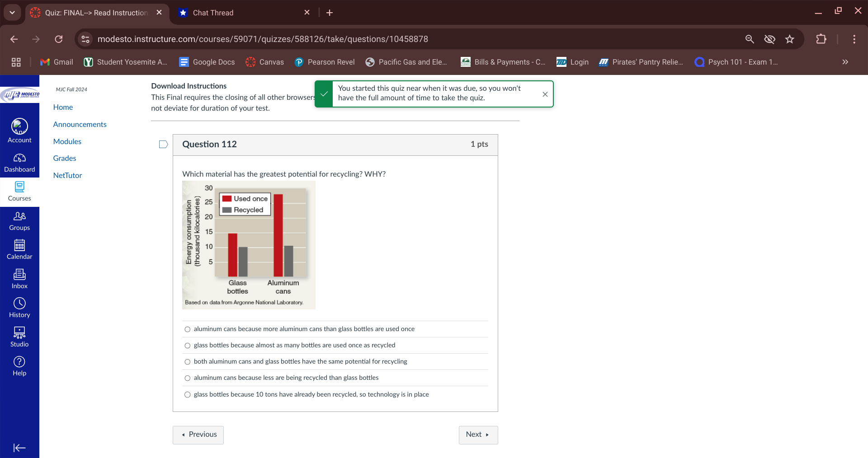Show more bookmarks with the chevron
Image resolution: width=868 pixels, height=458 pixels.
pos(845,62)
